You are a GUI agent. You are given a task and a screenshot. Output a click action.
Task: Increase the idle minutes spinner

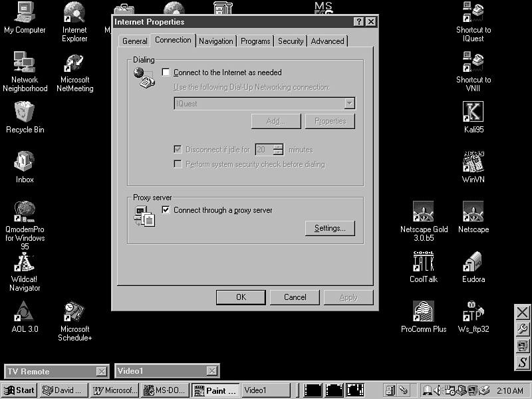point(278,147)
